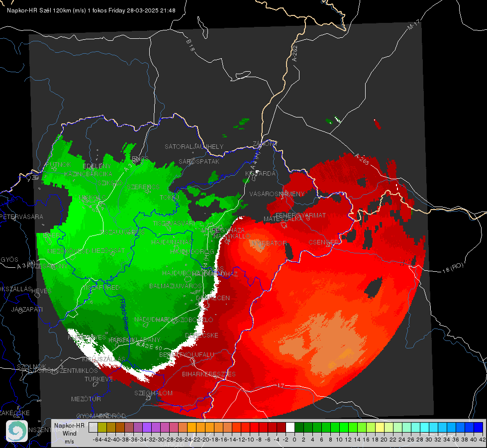Click the MÁTÉSZALKA town label

[283, 219]
